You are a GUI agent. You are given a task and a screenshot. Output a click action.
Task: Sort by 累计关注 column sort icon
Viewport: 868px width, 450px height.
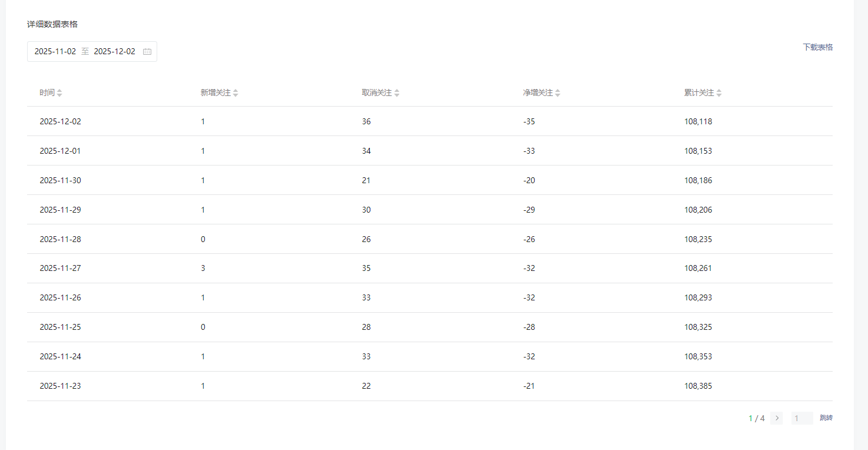point(719,93)
